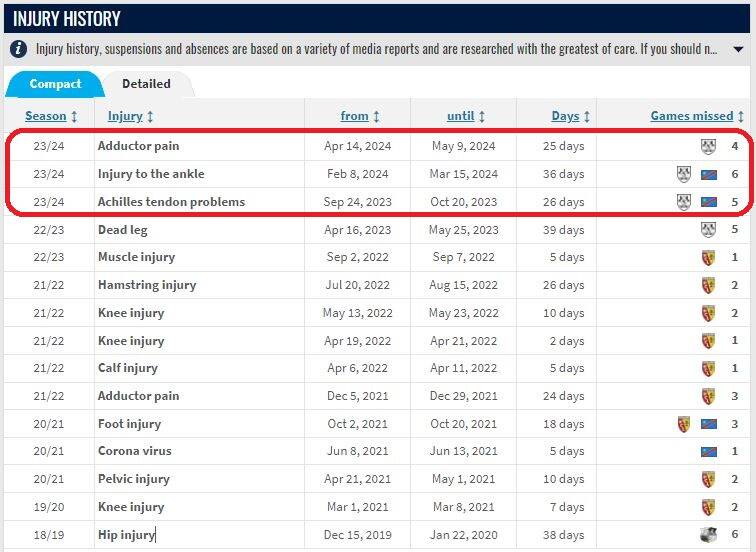Switch to the Detailed tab
The width and height of the screenshot is (756, 552).
tap(146, 84)
